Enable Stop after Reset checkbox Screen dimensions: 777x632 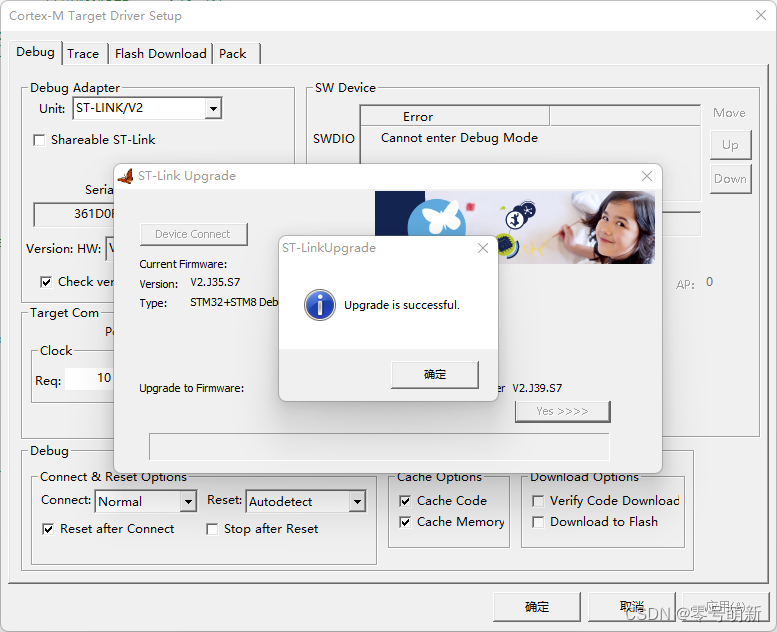coord(212,529)
